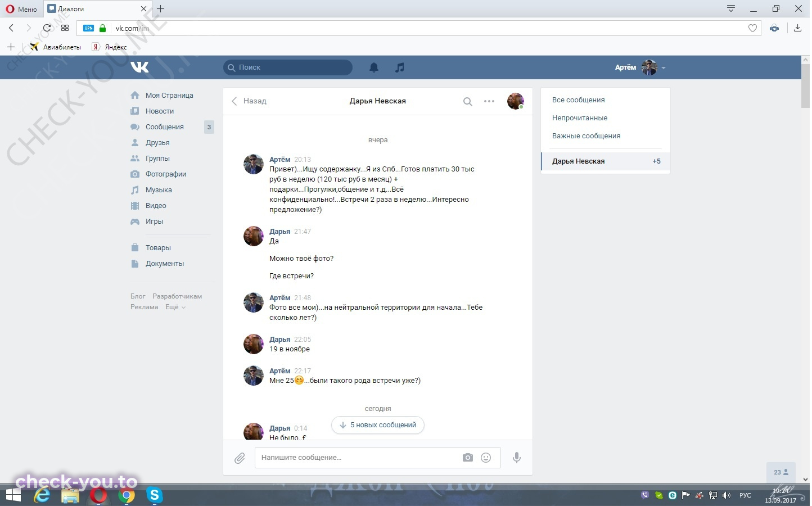Select the Дарья Невская dialog tab
The image size is (812, 506).
coord(606,161)
